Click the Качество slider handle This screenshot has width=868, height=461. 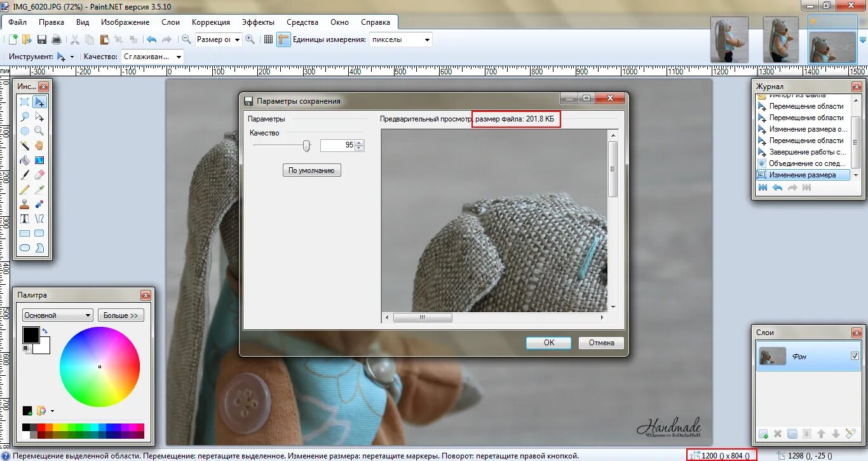point(306,146)
